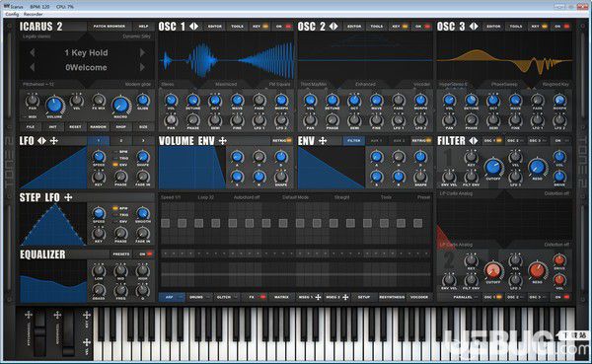Click the LFO left-right arrows icon
This screenshot has width=592, height=364.
pos(41,141)
